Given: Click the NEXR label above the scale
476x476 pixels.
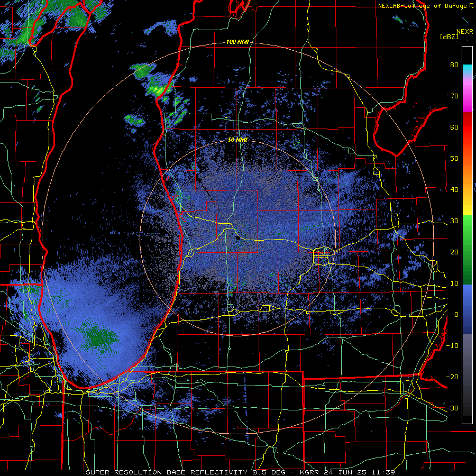Looking at the screenshot, I should click(x=464, y=32).
